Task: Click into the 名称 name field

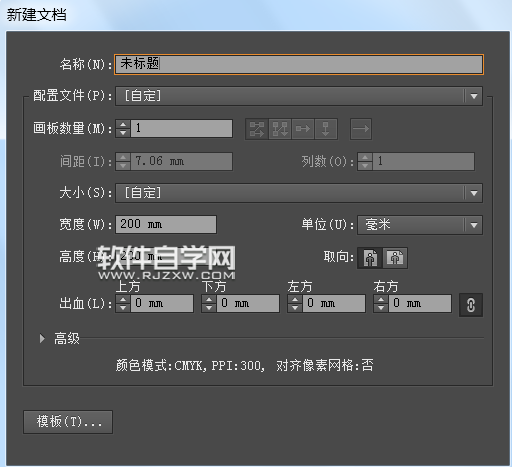Action: (x=299, y=64)
